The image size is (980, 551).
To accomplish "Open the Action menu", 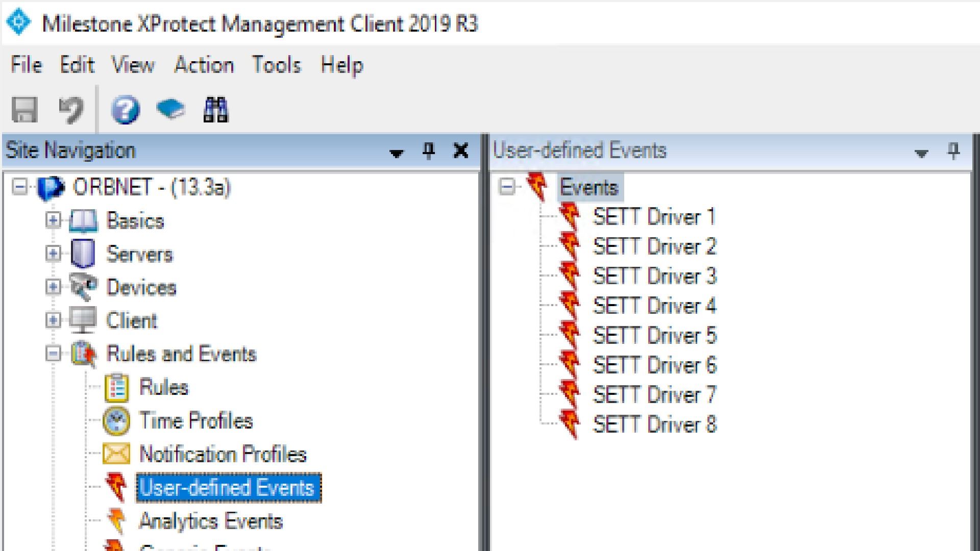I will [x=204, y=65].
